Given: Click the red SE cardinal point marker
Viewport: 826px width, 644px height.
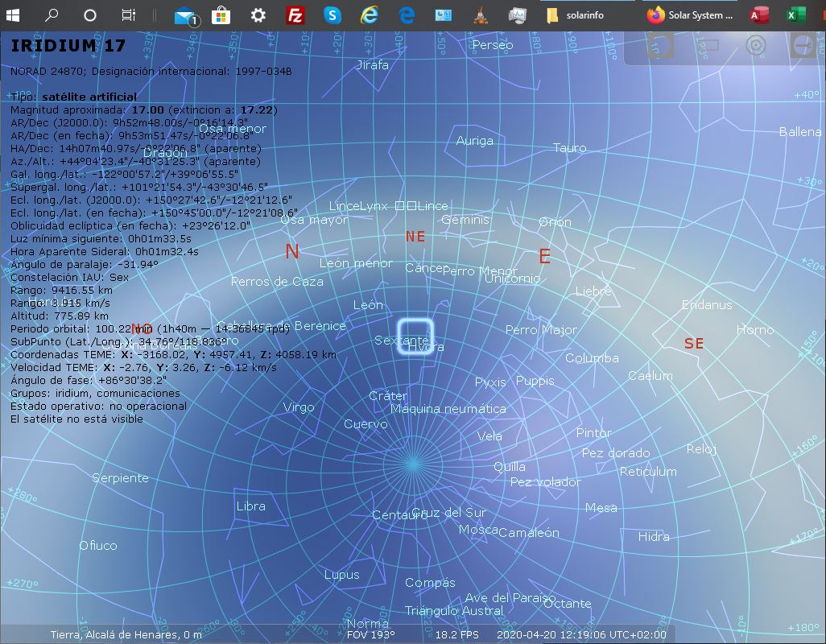Looking at the screenshot, I should click(x=693, y=344).
